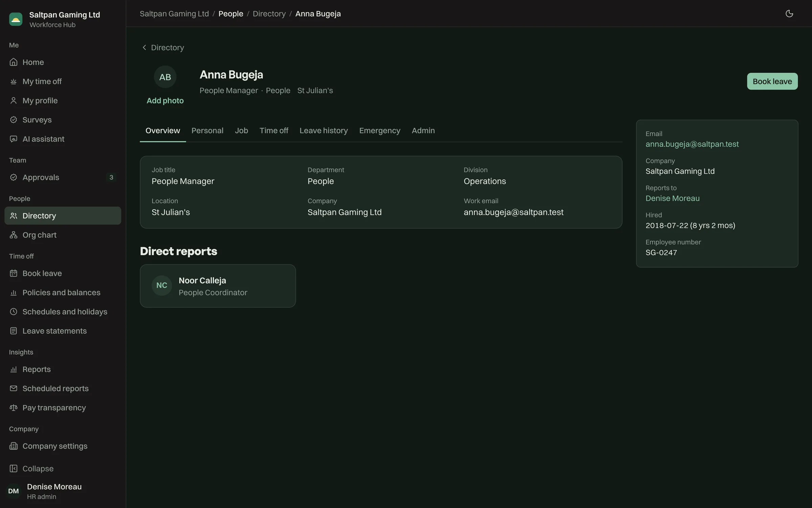Click the Leave statements document icon

click(14, 331)
